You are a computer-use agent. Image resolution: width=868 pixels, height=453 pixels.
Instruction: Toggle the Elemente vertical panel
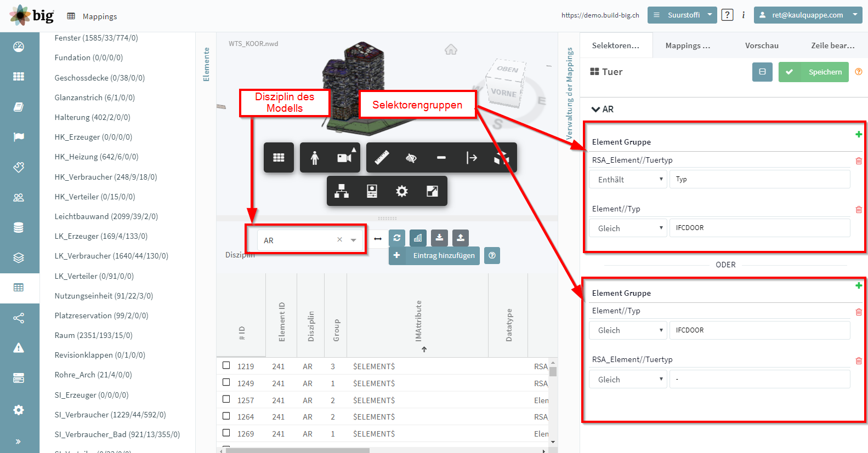206,64
